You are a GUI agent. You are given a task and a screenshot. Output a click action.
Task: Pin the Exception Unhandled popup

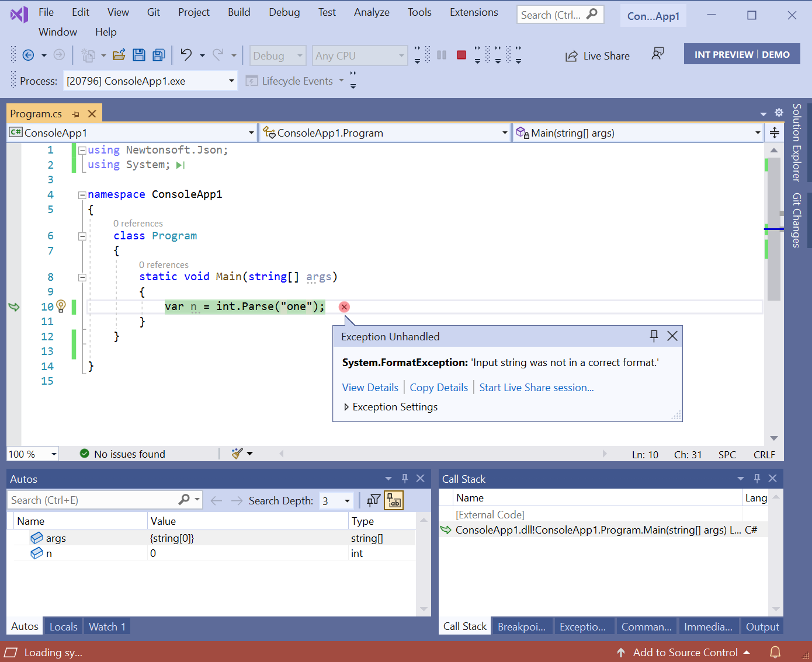coord(654,336)
